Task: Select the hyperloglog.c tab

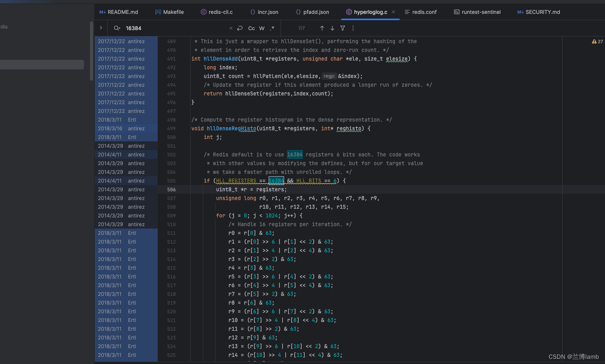Action: [370, 12]
